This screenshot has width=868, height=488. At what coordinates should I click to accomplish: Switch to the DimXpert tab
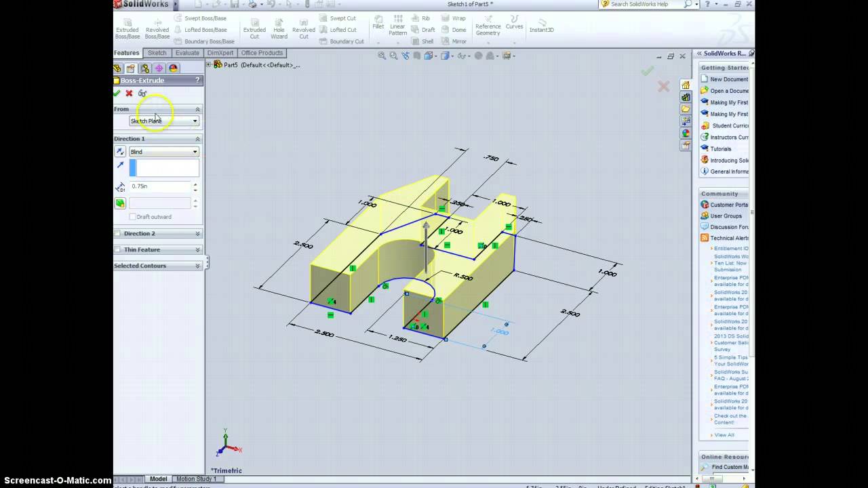pyautogui.click(x=220, y=53)
